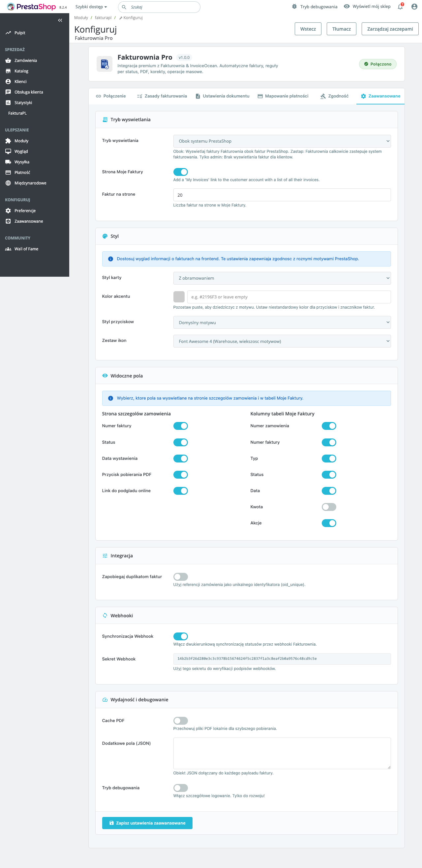Open notifications bell icon
Viewport: 422px width, 868px height.
(400, 7)
